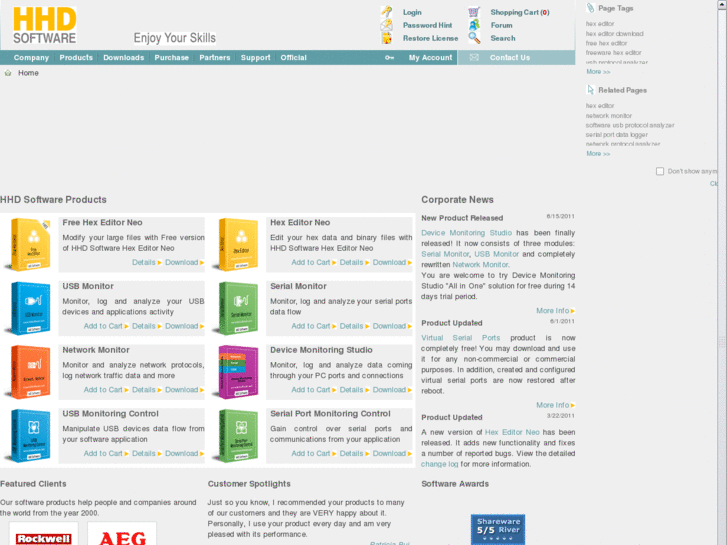Click the Restore License icon
The image size is (727, 545).
[386, 38]
